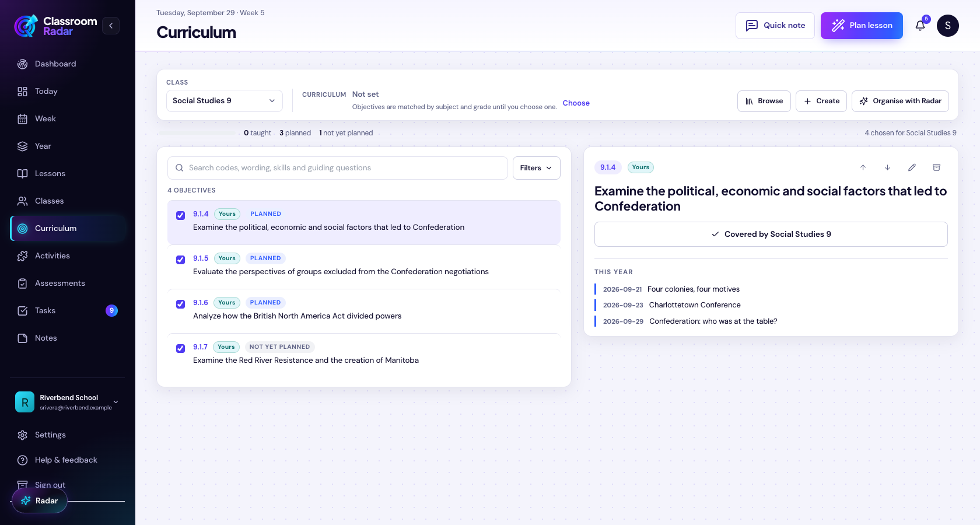
Task: Click the sparkle icon on the Radar button
Action: pyautogui.click(x=26, y=501)
